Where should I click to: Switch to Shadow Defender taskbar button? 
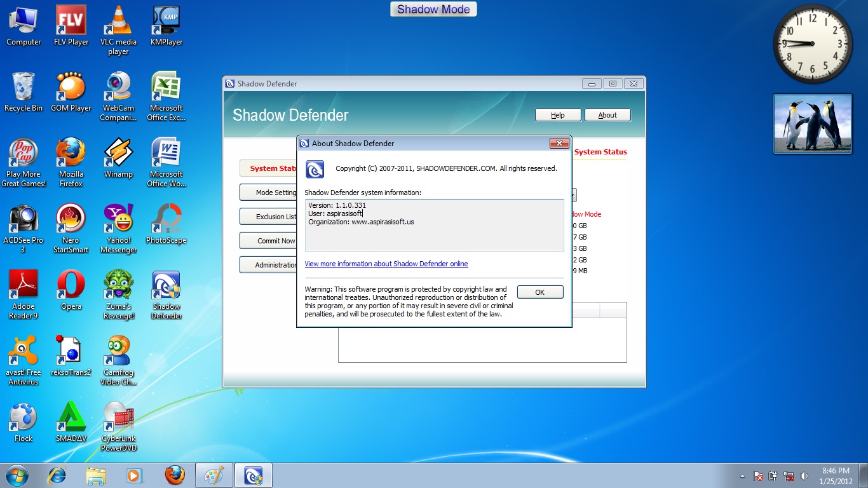point(254,475)
